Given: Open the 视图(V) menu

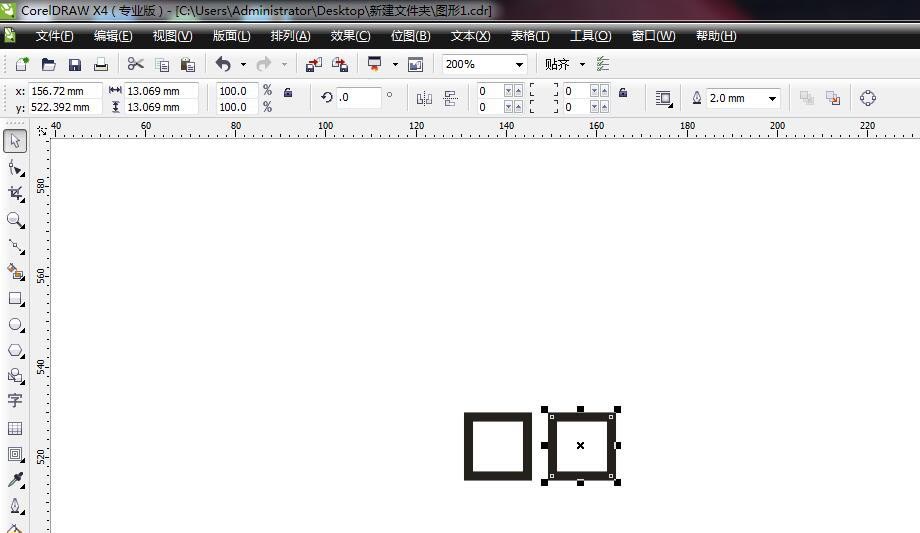Looking at the screenshot, I should (172, 36).
